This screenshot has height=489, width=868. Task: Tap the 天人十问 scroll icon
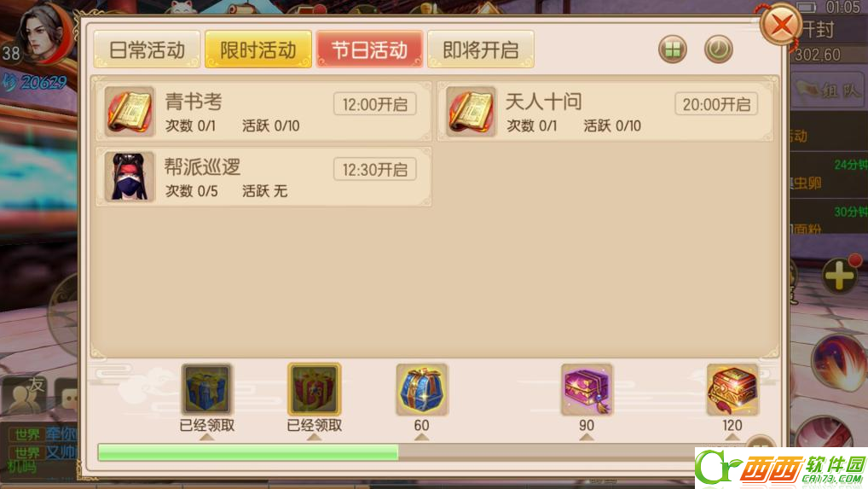471,111
